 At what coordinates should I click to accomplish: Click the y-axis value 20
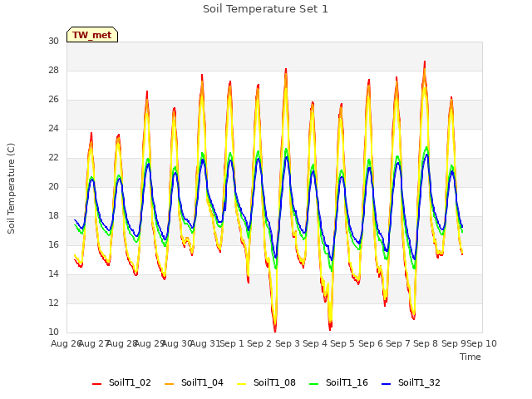pyautogui.click(x=53, y=186)
